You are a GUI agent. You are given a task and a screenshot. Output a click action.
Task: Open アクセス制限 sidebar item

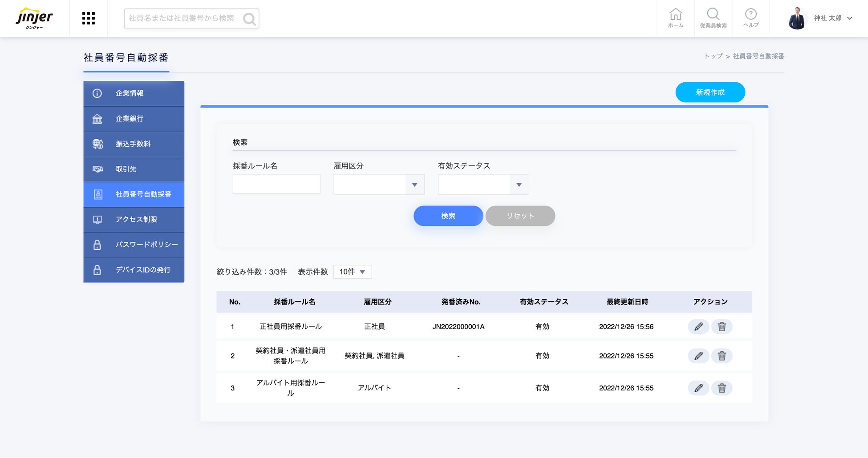tap(134, 220)
